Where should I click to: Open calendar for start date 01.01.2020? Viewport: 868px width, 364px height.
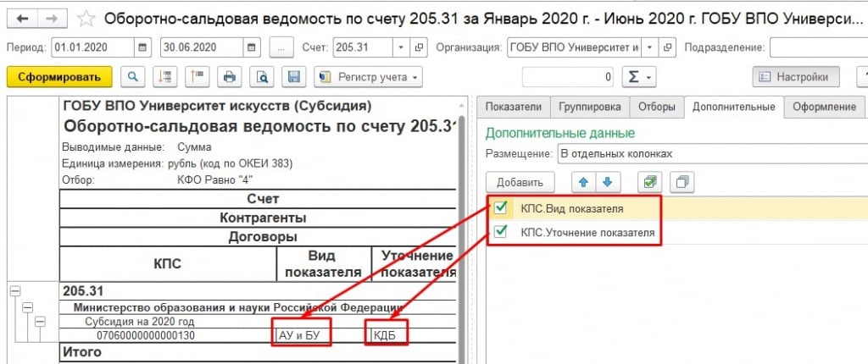[142, 47]
